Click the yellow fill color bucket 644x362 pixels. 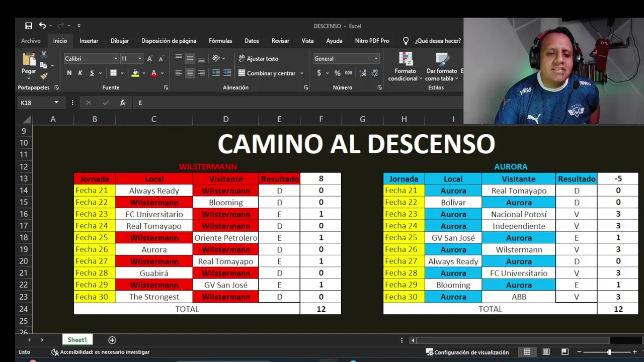pyautogui.click(x=135, y=73)
